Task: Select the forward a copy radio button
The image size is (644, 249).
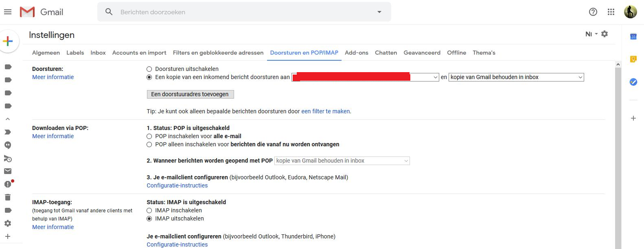Action: tap(149, 77)
